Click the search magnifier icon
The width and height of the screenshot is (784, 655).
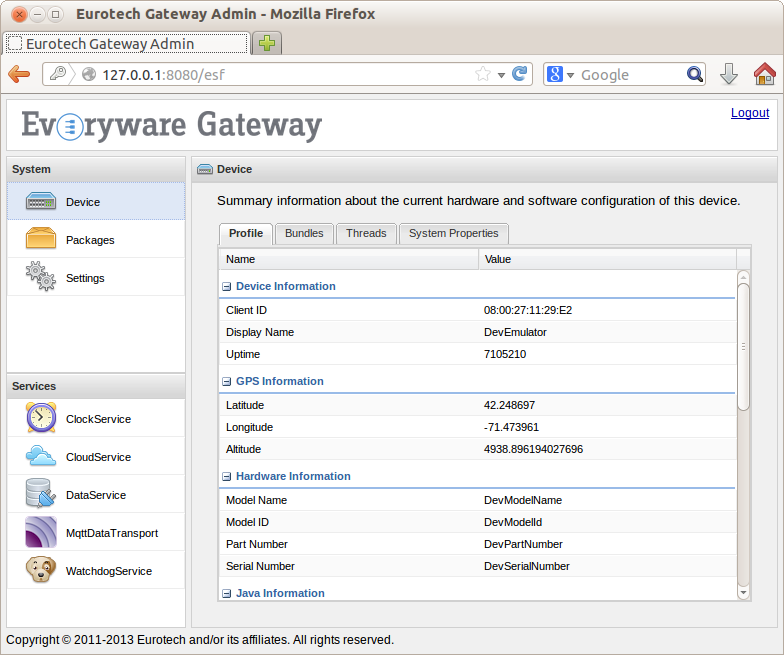click(x=694, y=74)
